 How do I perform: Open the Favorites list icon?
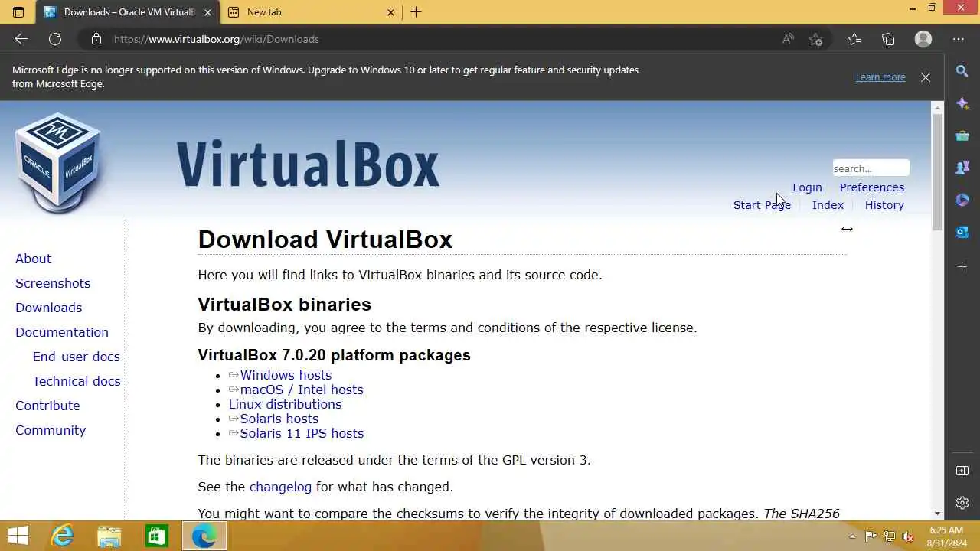point(854,39)
